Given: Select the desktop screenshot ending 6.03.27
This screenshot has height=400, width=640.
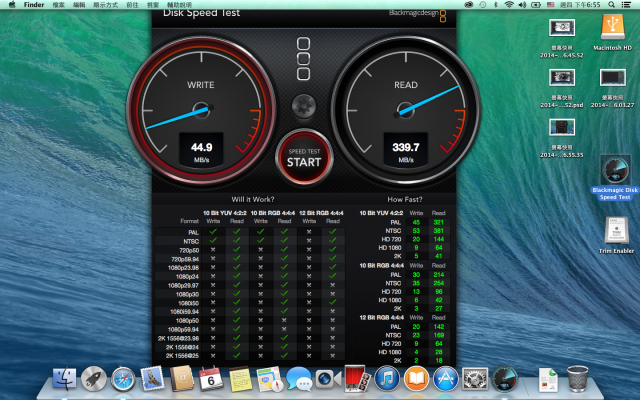Looking at the screenshot, I should tap(612, 88).
